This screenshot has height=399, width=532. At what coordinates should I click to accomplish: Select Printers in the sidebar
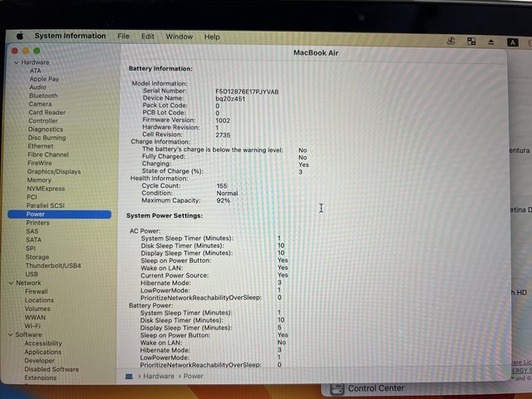37,223
